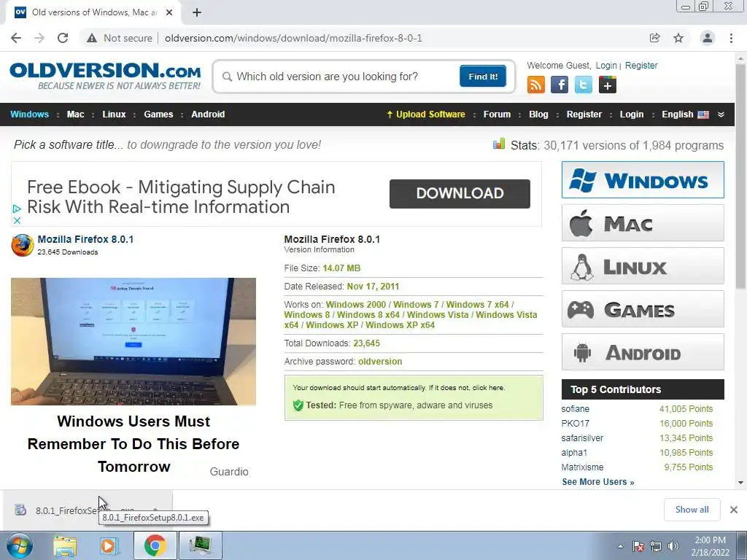Open the Windows Start menu
747x560 pixels.
pos(19,546)
